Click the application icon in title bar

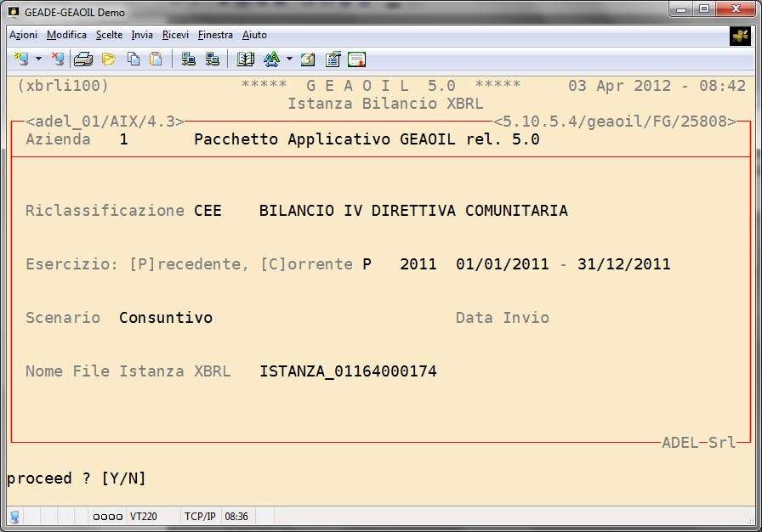(x=14, y=12)
